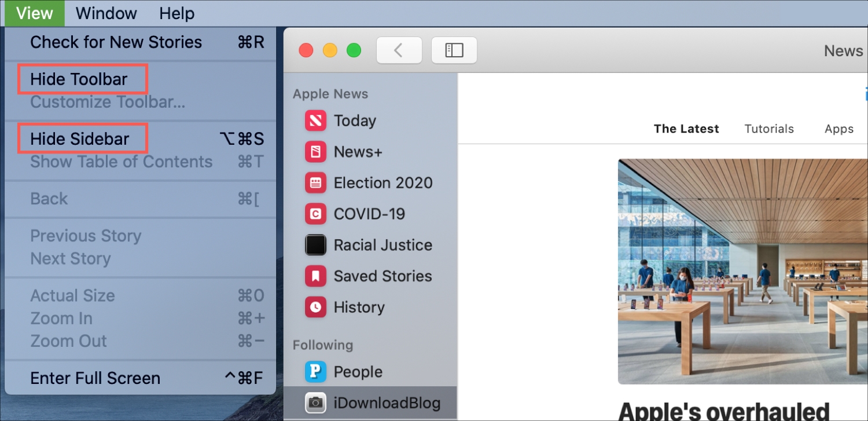Click Actual Size menu item

click(140, 295)
